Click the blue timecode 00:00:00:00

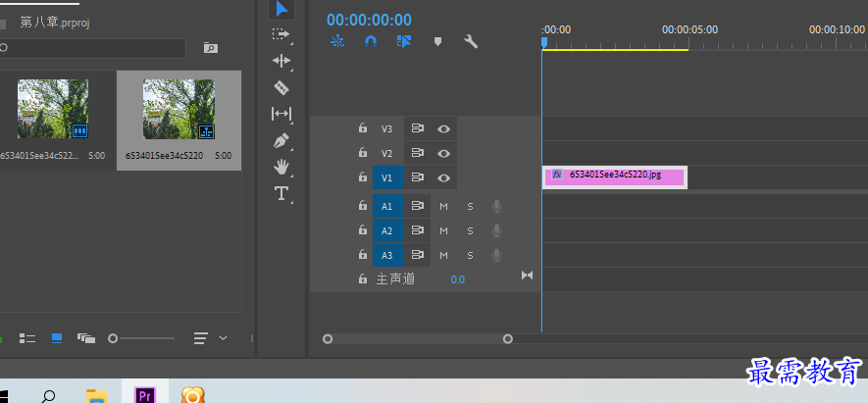point(369,20)
